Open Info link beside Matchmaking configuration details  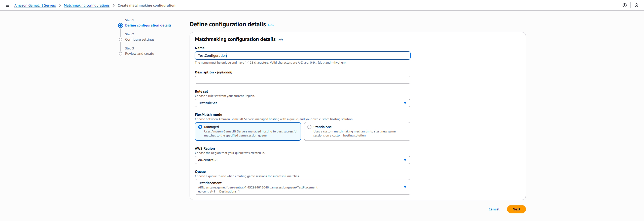click(x=280, y=40)
